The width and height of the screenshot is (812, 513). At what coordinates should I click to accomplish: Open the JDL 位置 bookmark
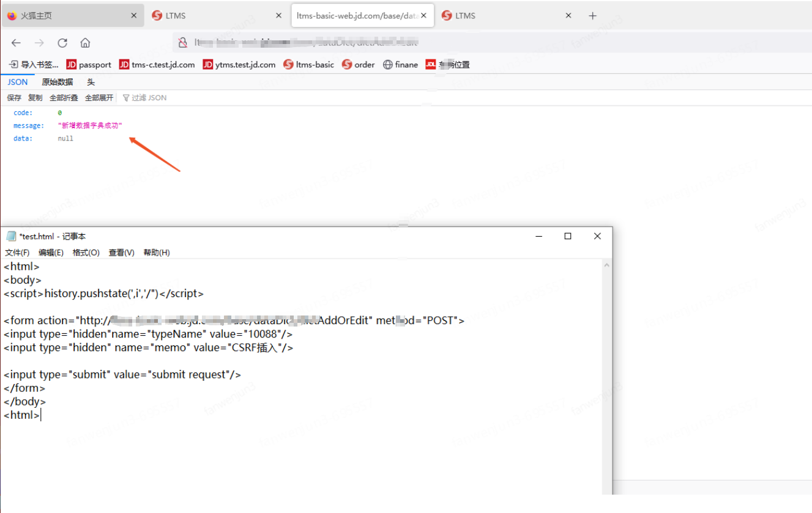[448, 65]
